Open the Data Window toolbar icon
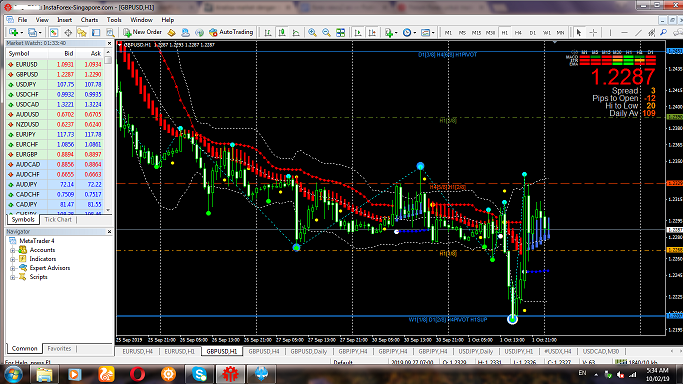This screenshot has width=683, height=384. [x=68, y=33]
